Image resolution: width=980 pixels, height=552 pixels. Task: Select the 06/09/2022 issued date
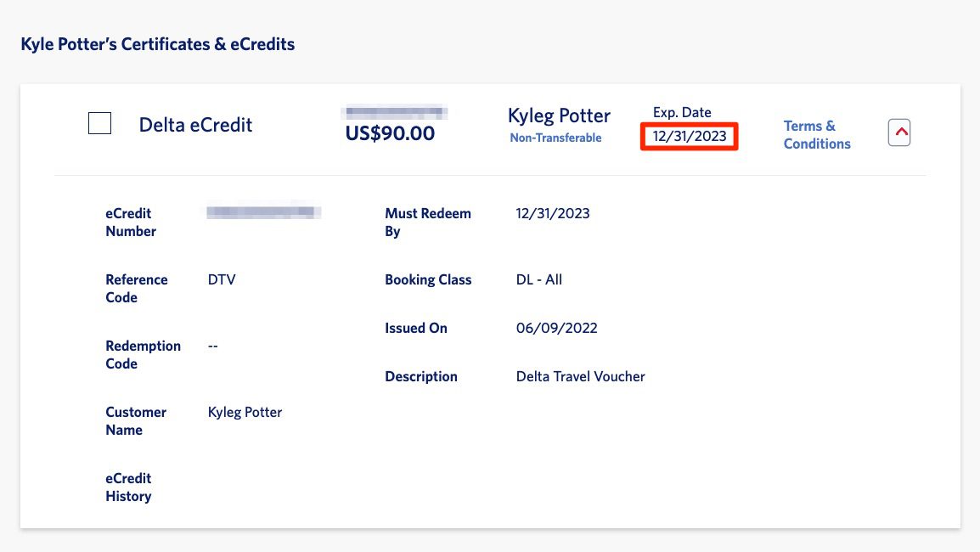pos(555,328)
